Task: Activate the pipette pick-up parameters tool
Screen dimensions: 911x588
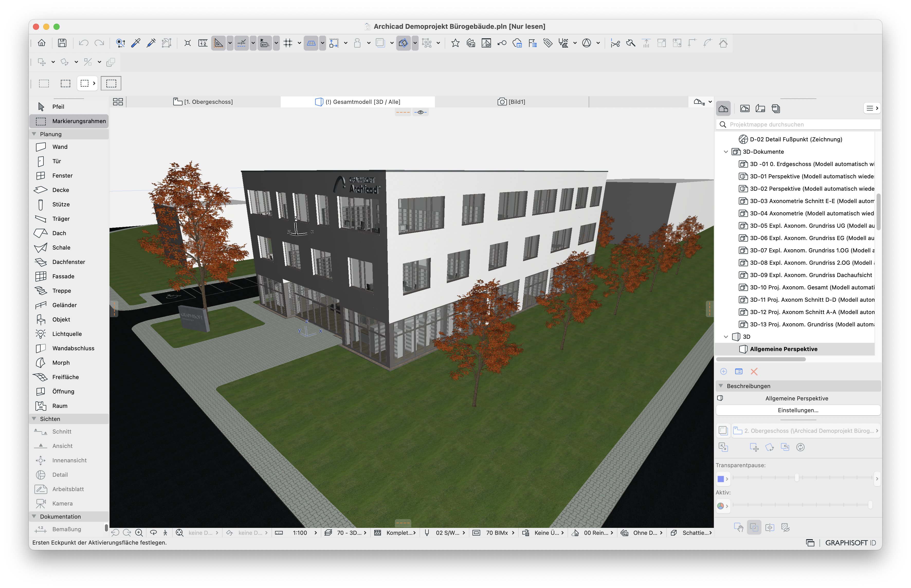Action: (135, 43)
